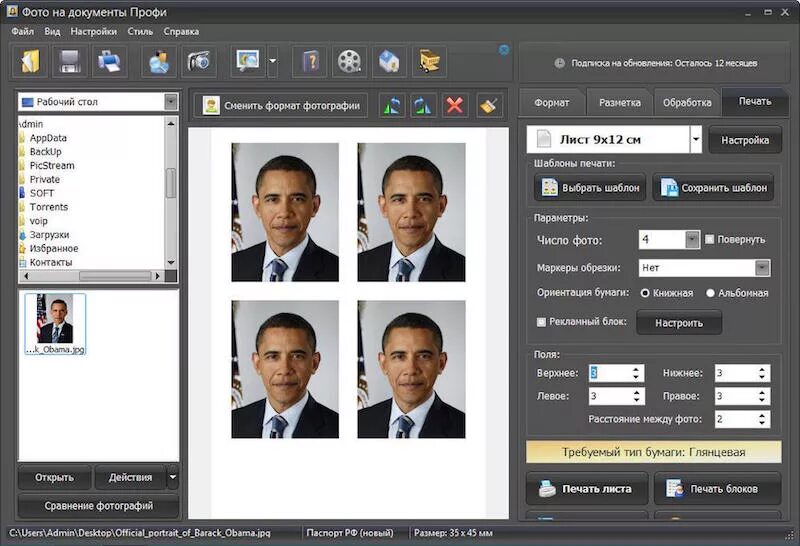This screenshot has width=800, height=546.
Task: Click Сохранить шаблон button
Action: click(x=713, y=188)
